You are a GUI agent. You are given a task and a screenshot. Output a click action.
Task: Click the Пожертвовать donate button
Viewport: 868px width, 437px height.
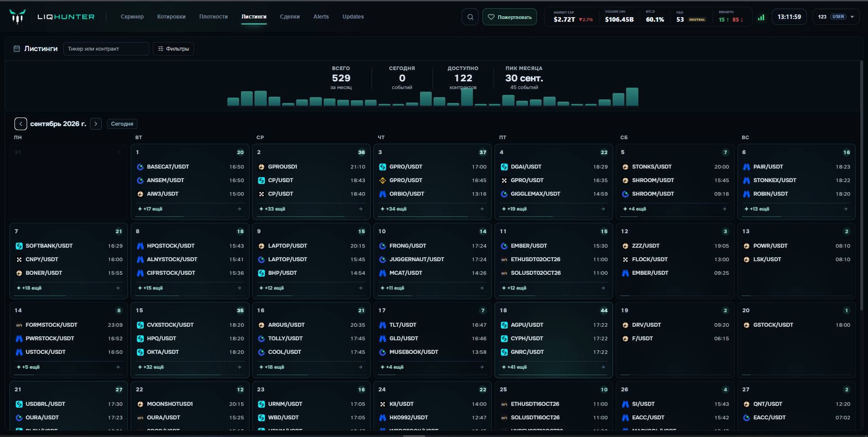click(x=509, y=17)
